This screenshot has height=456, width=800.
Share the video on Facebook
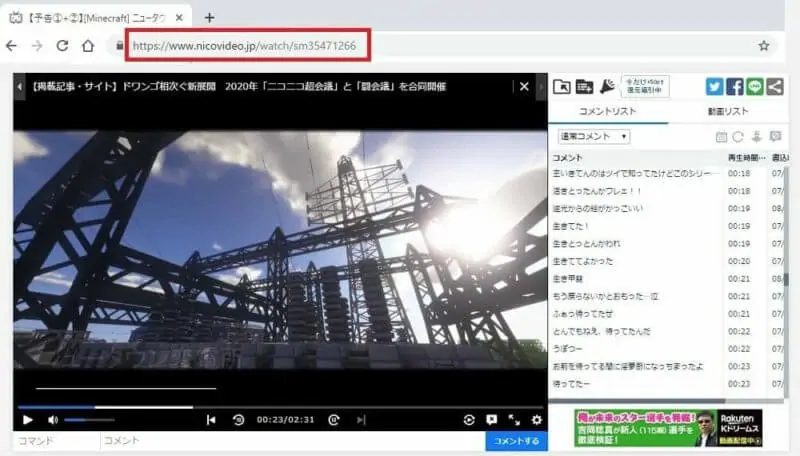click(735, 87)
